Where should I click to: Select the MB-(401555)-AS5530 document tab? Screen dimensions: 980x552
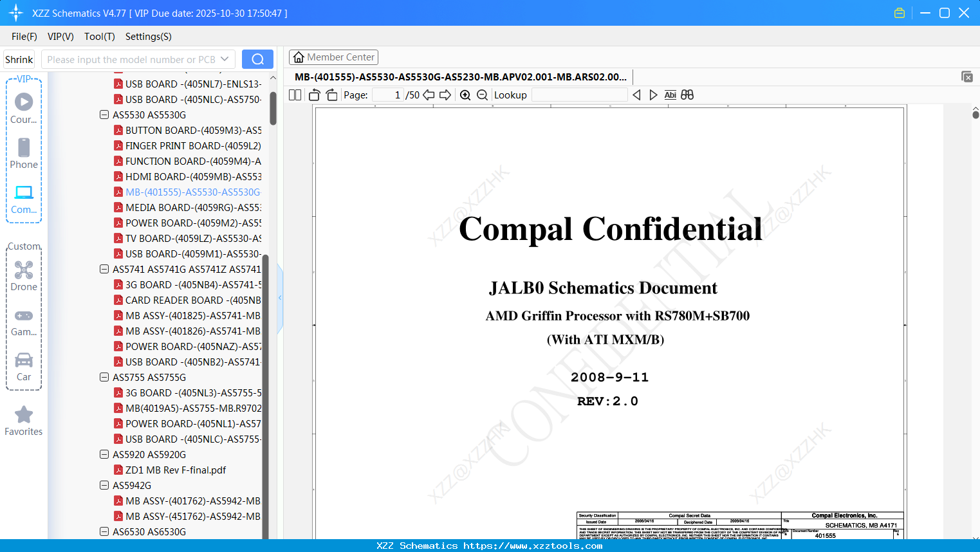click(461, 77)
